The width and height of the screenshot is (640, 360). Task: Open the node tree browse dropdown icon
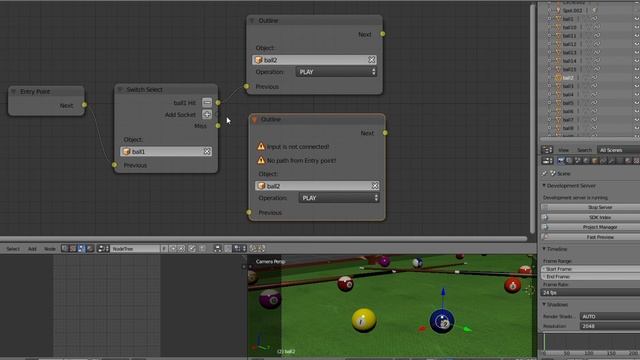pyautogui.click(x=103, y=249)
